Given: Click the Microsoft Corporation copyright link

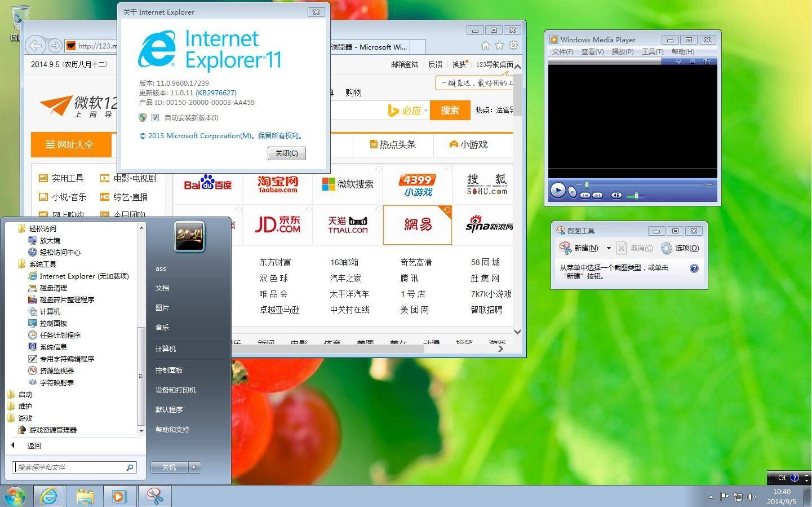Looking at the screenshot, I should [221, 135].
